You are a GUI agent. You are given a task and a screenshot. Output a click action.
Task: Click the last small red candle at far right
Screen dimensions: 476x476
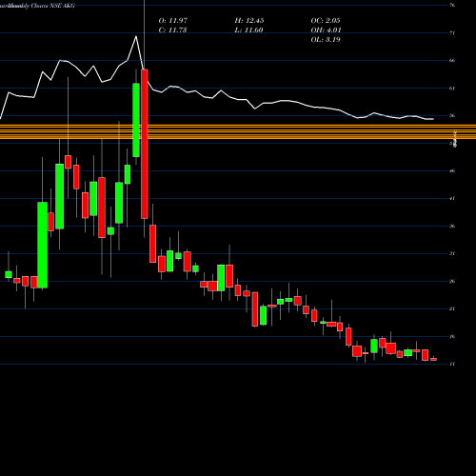pos(433,359)
